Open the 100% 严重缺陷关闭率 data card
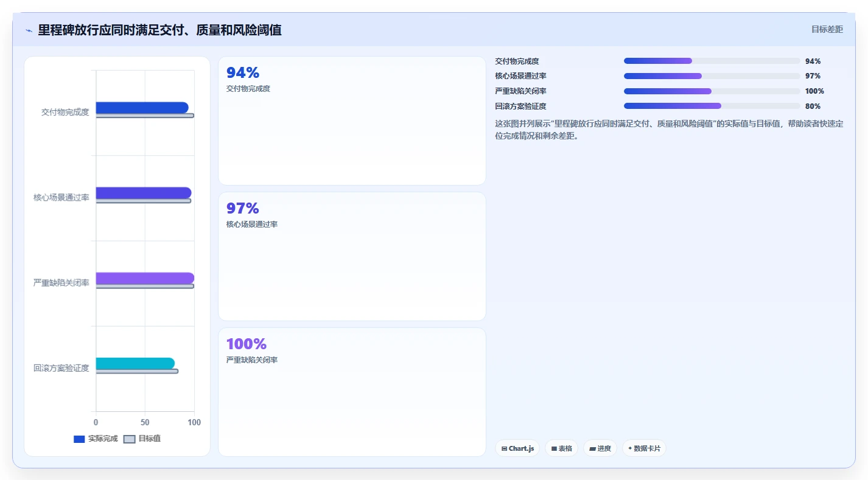The width and height of the screenshot is (868, 480). point(352,392)
